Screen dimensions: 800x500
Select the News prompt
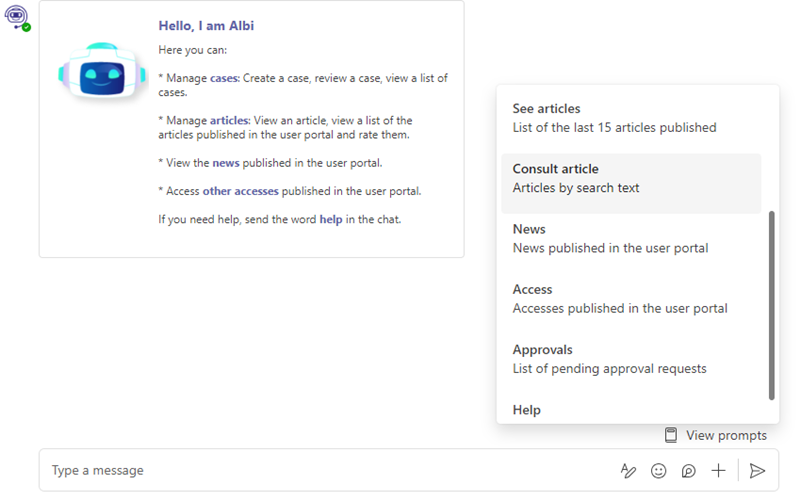click(631, 238)
